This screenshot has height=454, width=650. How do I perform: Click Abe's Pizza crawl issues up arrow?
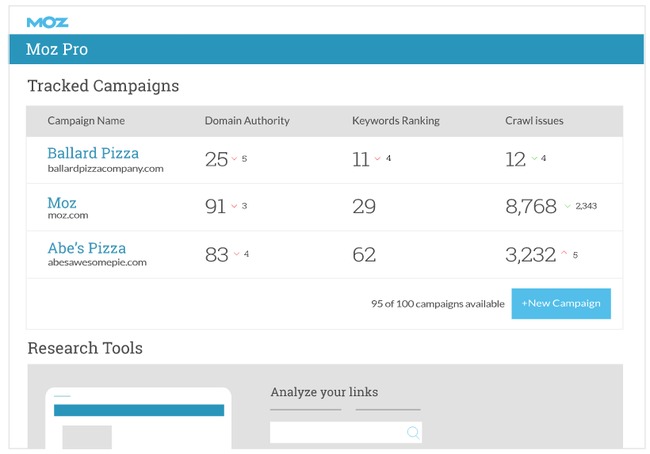(x=564, y=254)
